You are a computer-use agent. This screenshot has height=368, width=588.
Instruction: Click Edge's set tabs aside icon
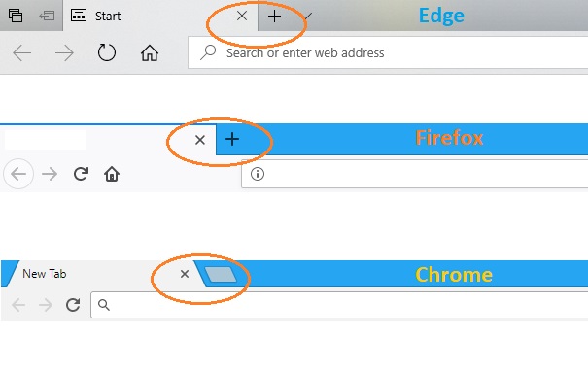47,16
